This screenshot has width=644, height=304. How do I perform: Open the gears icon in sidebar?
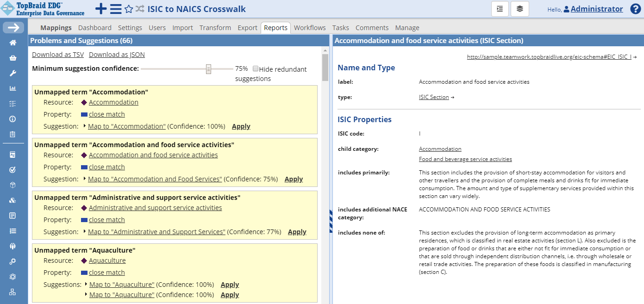point(13,261)
